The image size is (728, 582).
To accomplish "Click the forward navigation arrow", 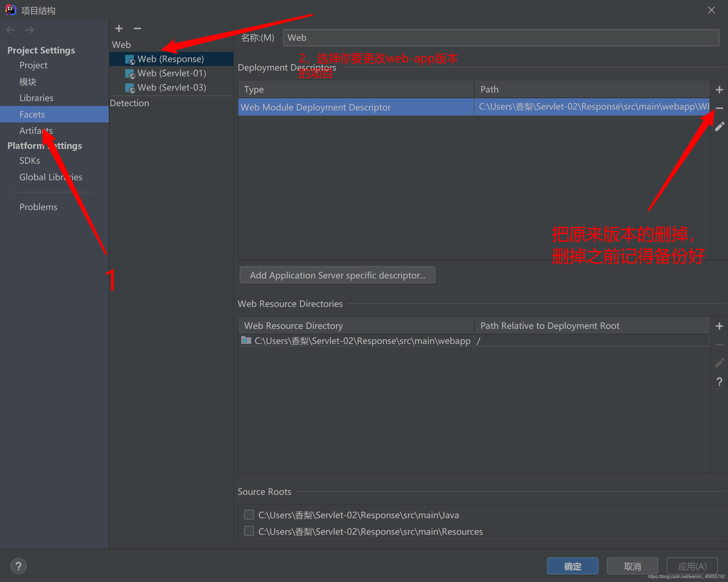I will (x=29, y=30).
